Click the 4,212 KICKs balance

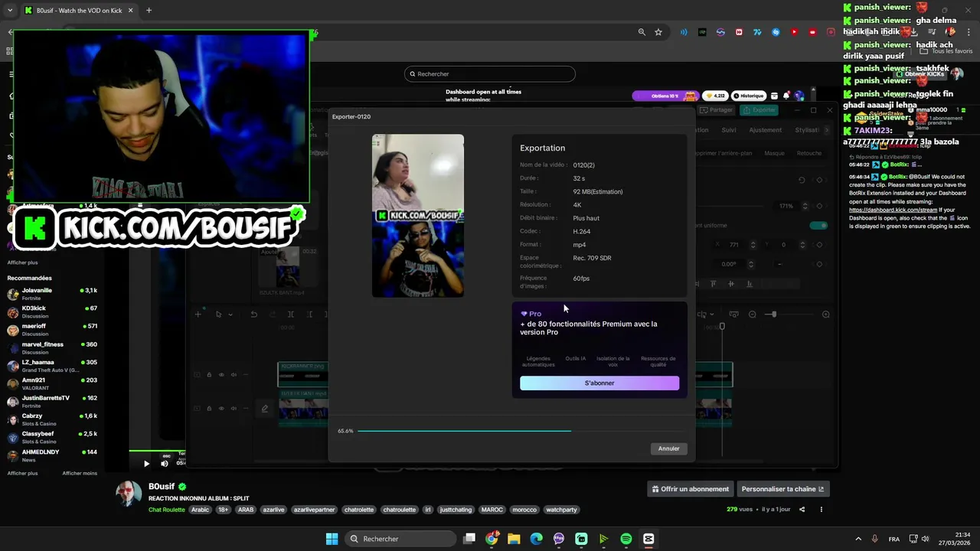(714, 96)
